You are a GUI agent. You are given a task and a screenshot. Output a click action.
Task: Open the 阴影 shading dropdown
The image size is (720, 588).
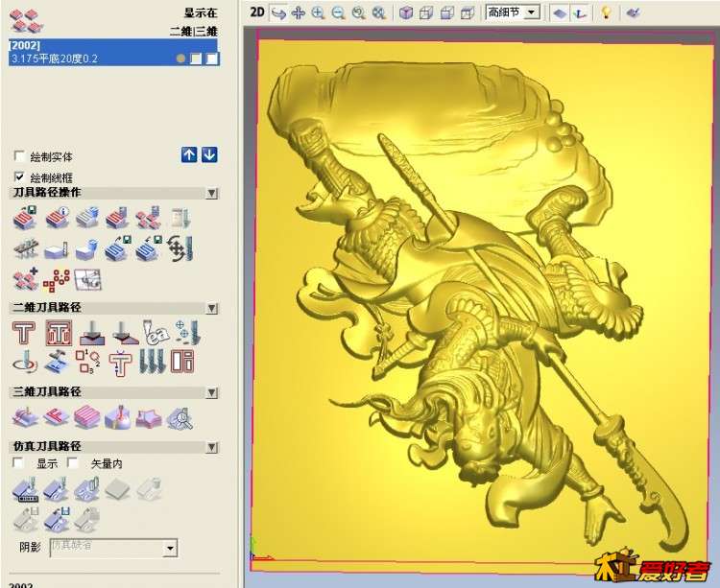[x=170, y=548]
